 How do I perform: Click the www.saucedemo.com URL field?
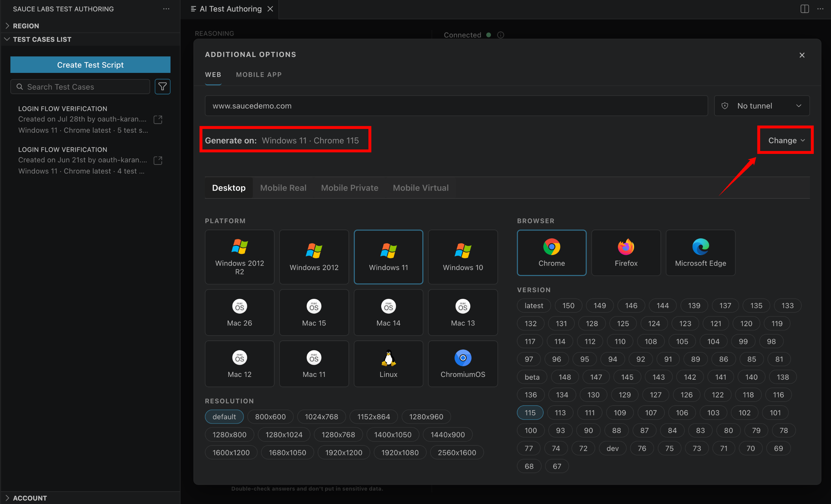point(456,106)
